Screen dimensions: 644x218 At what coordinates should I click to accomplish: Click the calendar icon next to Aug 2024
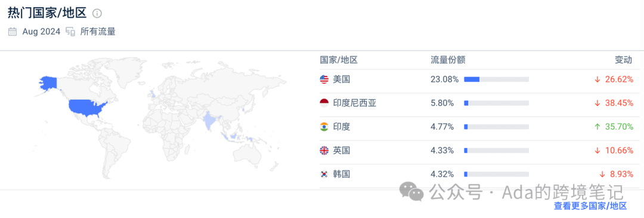[13, 32]
